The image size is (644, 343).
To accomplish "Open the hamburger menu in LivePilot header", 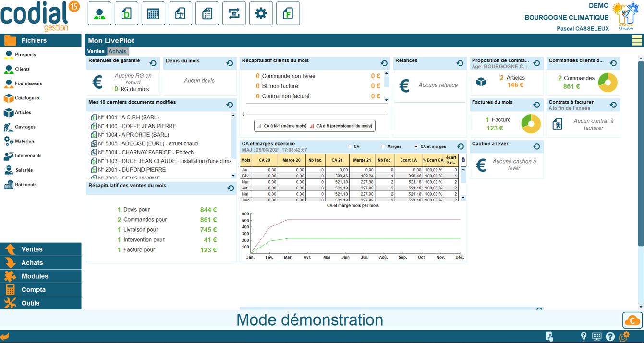I will click(637, 40).
